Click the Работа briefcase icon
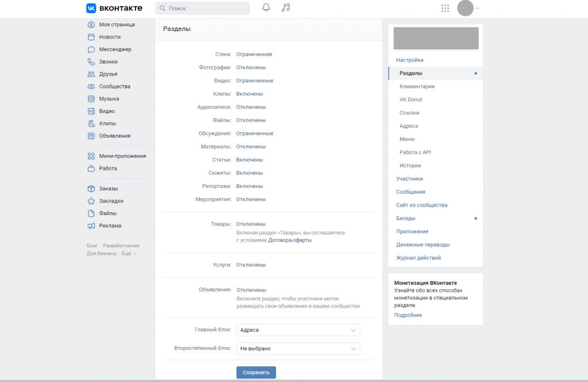The image size is (588, 382). (x=91, y=169)
